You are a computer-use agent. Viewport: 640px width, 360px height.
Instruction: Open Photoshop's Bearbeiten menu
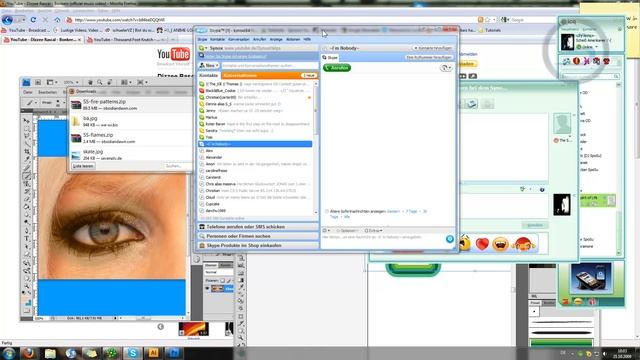point(47,92)
